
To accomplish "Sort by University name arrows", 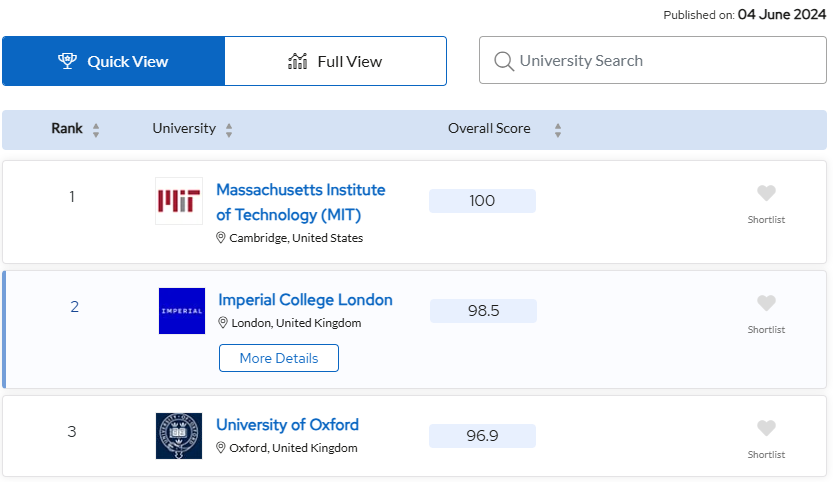I will [229, 130].
